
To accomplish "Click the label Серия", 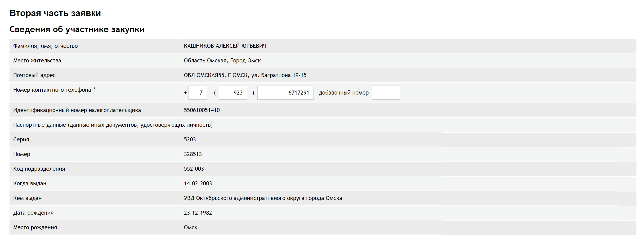I will click(21, 139).
